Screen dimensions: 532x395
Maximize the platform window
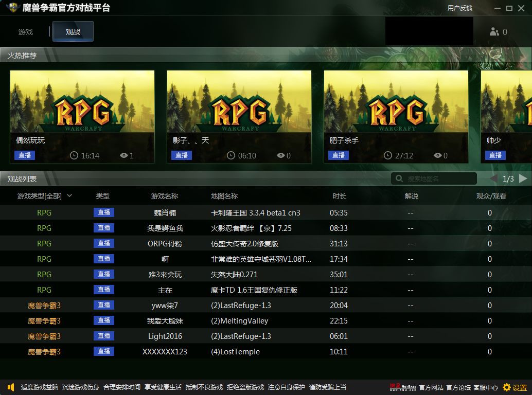pyautogui.click(x=509, y=8)
